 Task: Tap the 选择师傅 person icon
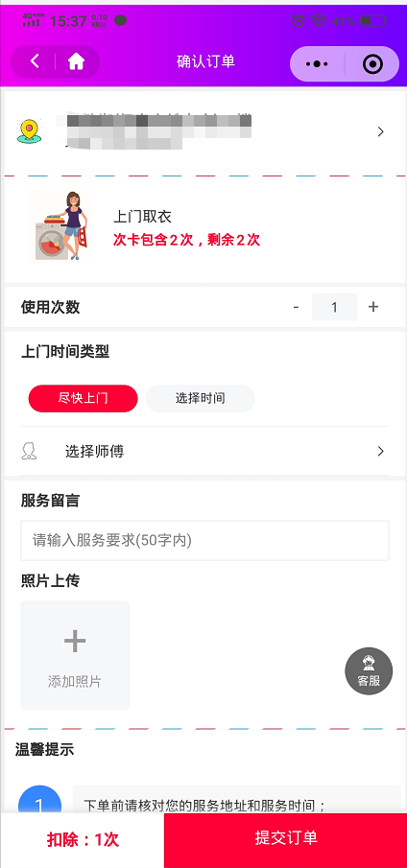tap(29, 451)
